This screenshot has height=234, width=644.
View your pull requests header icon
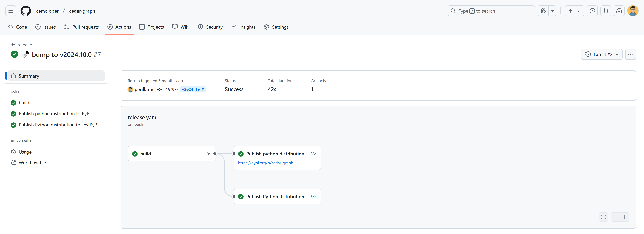pos(606,11)
